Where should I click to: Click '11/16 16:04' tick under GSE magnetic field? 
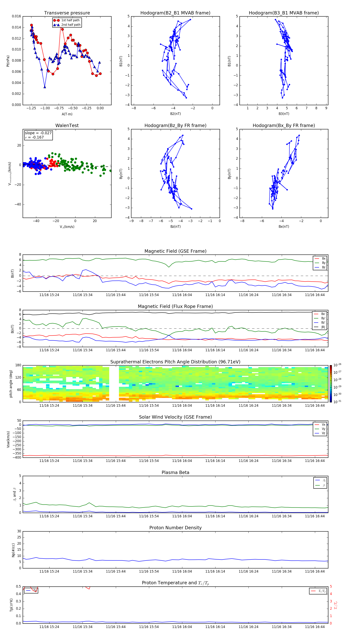point(182,295)
